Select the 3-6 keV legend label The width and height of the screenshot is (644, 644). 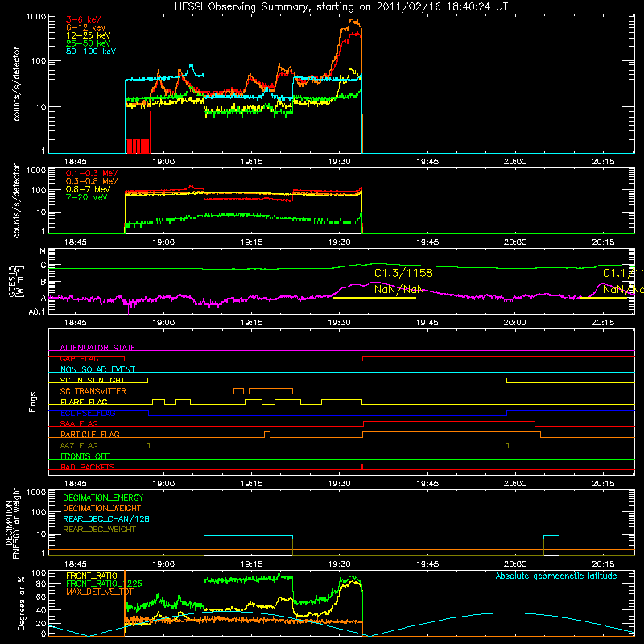click(84, 19)
